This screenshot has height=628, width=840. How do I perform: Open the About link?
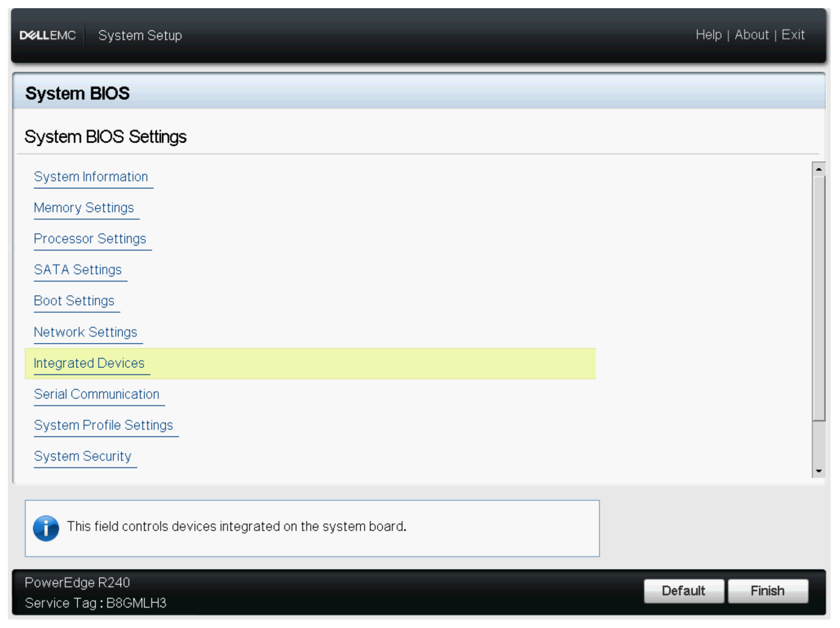(752, 35)
